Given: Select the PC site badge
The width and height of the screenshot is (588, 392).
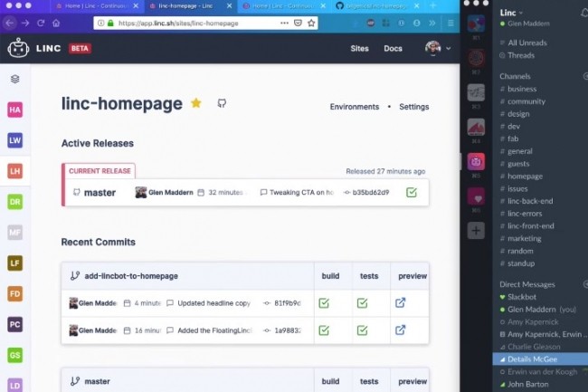Looking at the screenshot, I should (x=15, y=324).
